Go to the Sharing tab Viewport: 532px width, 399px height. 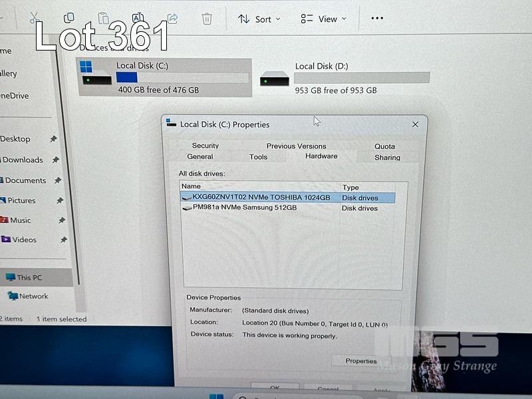click(387, 158)
